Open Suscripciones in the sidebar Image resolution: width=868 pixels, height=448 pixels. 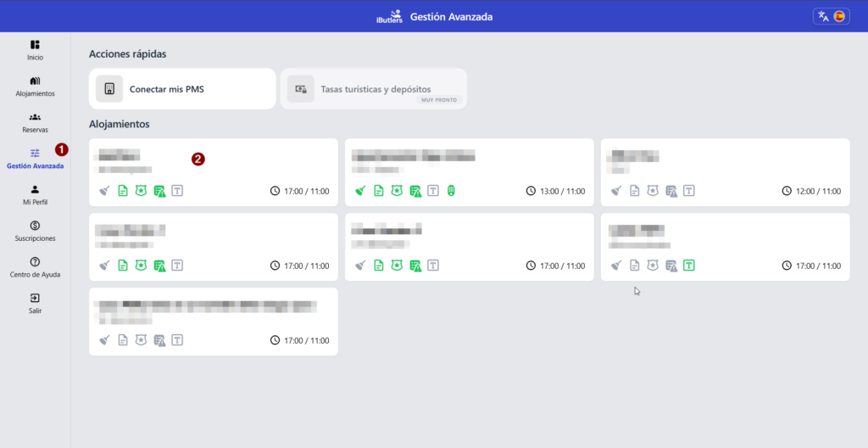coord(35,231)
